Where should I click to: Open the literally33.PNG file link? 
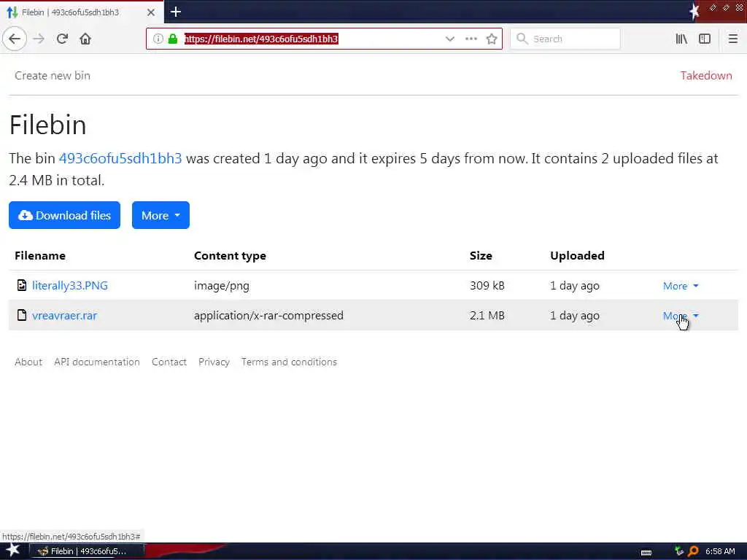[x=69, y=286]
